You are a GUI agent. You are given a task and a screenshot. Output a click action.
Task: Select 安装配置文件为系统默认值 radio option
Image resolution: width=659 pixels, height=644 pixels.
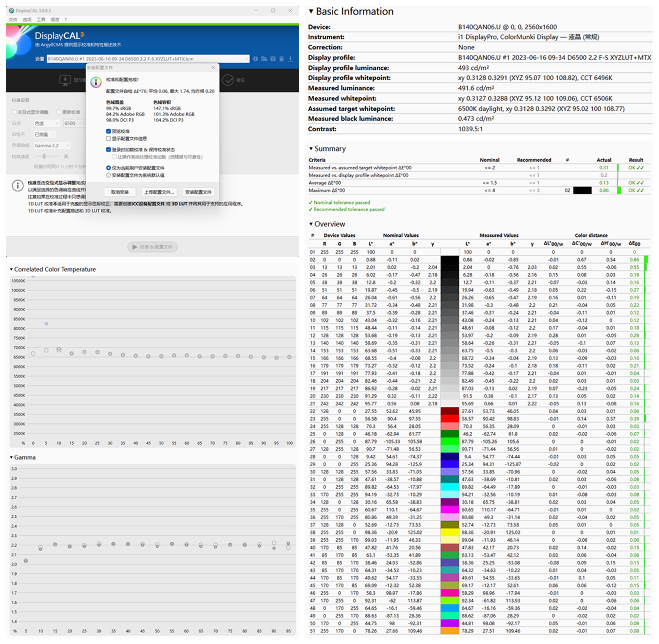coord(109,175)
